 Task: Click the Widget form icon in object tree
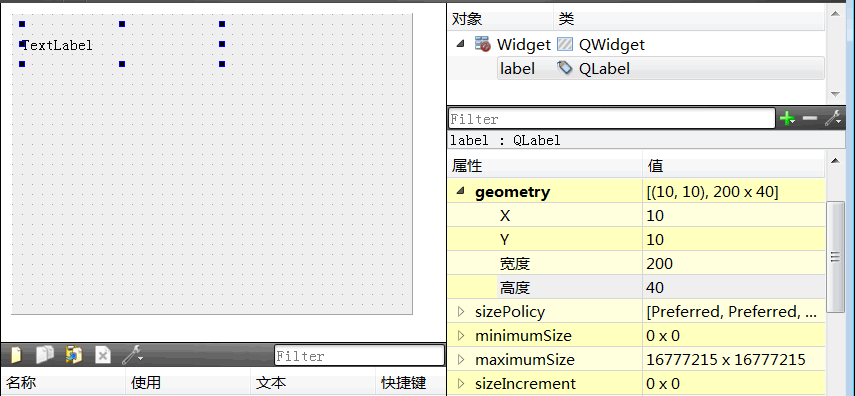point(482,44)
